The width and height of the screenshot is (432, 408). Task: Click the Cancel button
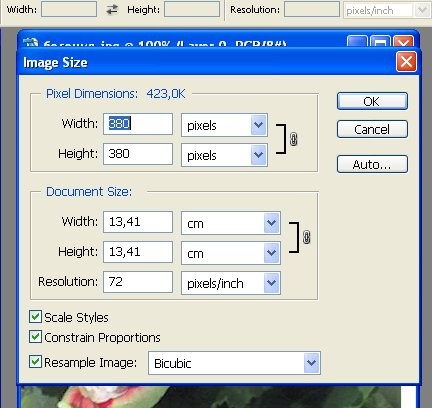[372, 129]
